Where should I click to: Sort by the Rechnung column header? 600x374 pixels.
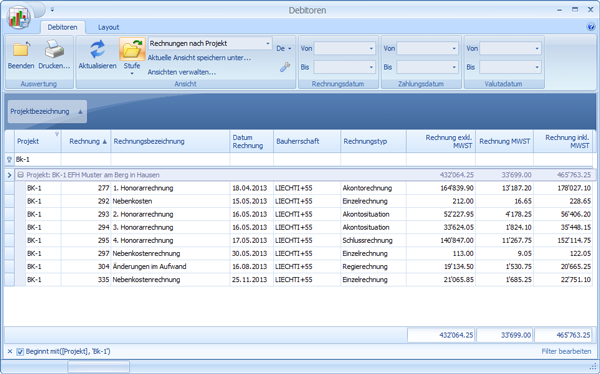click(86, 141)
